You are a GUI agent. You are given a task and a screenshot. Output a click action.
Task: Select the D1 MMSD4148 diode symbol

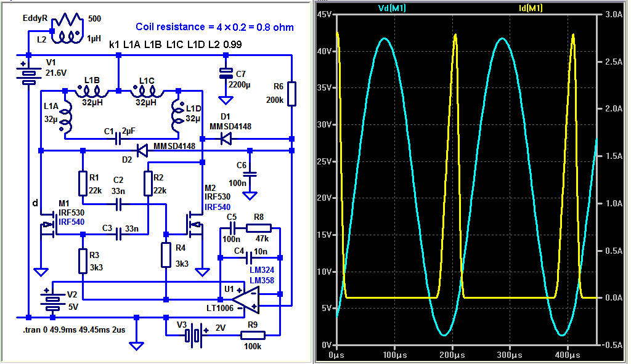[226, 139]
